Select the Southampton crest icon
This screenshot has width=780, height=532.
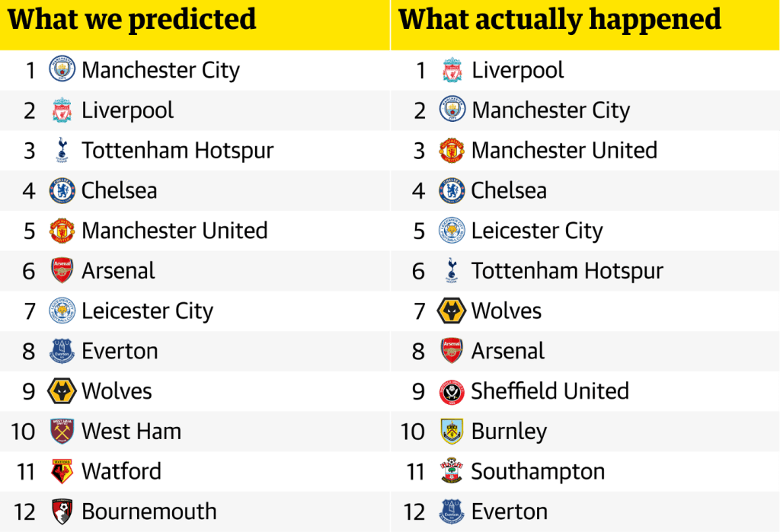(452, 471)
